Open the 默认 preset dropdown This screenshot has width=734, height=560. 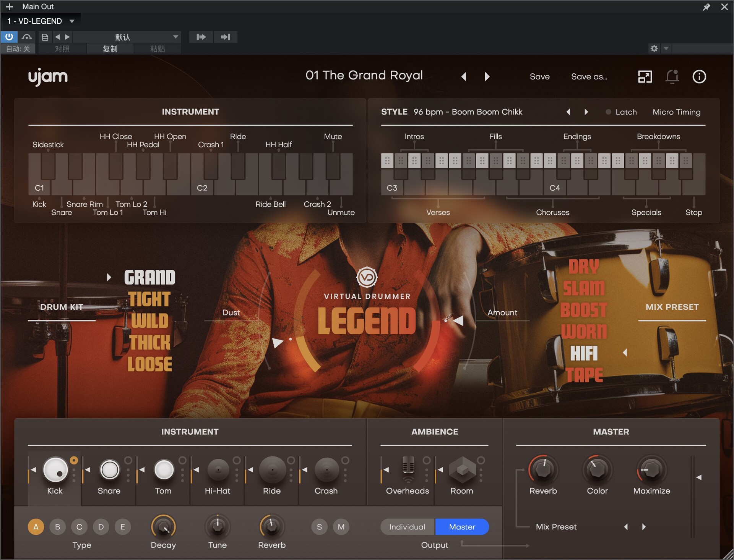tap(127, 37)
